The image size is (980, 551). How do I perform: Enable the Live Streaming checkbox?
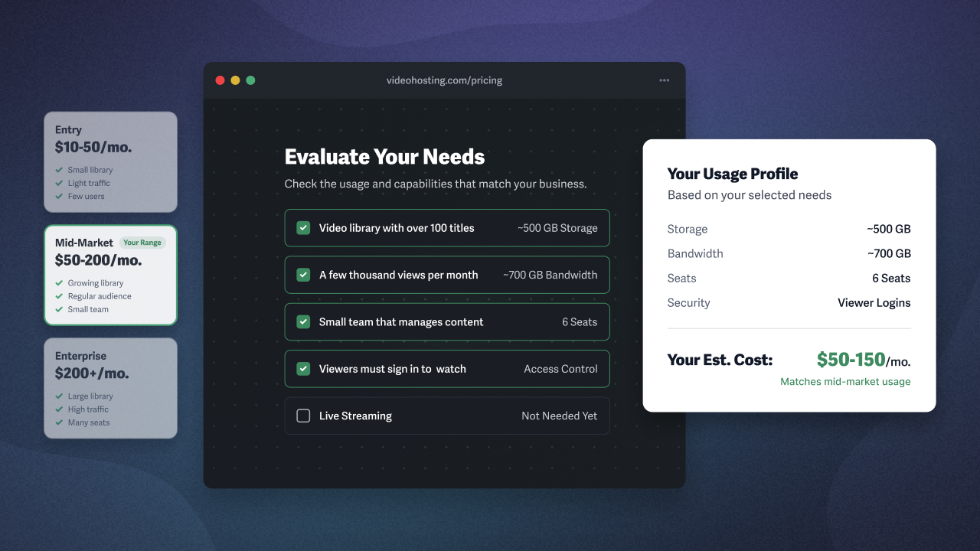(303, 416)
